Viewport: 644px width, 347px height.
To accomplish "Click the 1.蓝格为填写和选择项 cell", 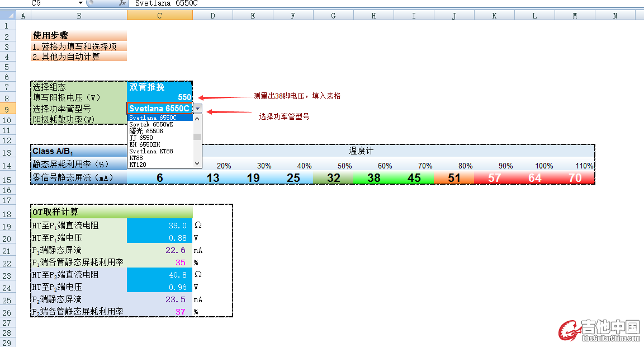I will pos(79,46).
